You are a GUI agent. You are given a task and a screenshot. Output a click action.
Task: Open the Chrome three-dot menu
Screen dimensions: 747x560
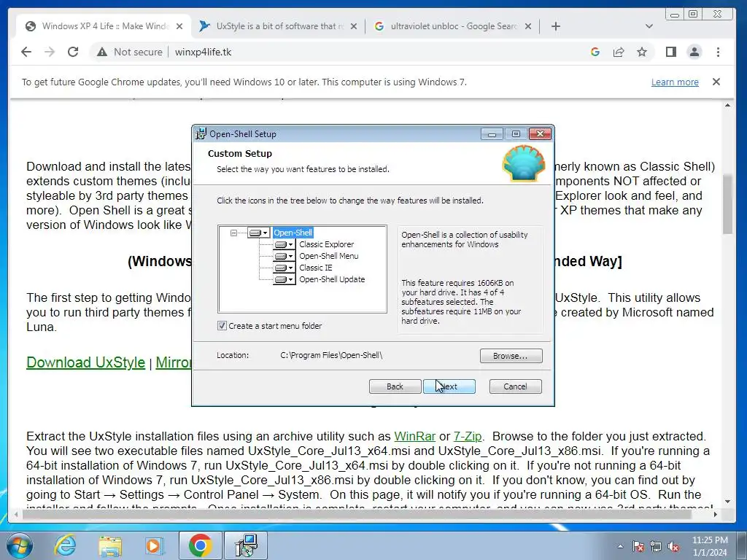click(718, 52)
